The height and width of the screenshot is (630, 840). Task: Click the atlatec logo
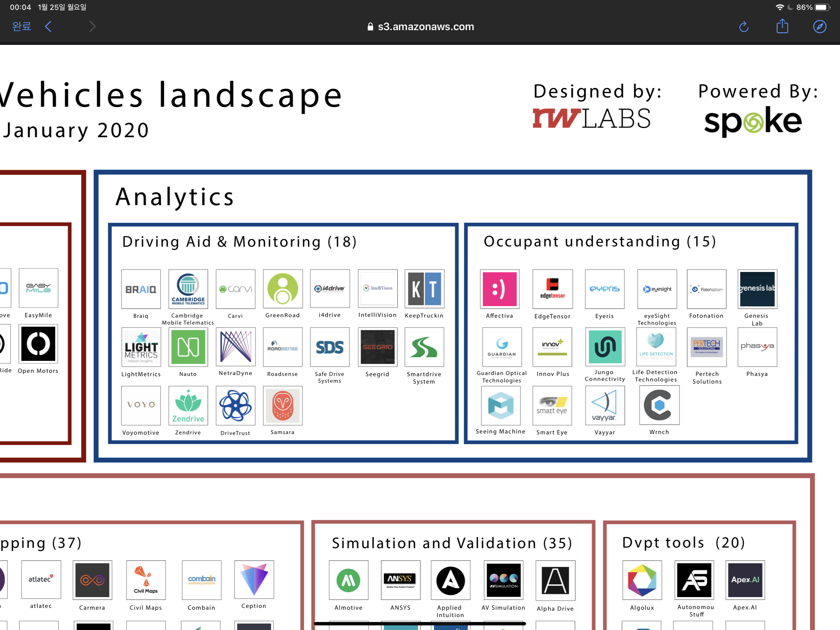(x=41, y=580)
